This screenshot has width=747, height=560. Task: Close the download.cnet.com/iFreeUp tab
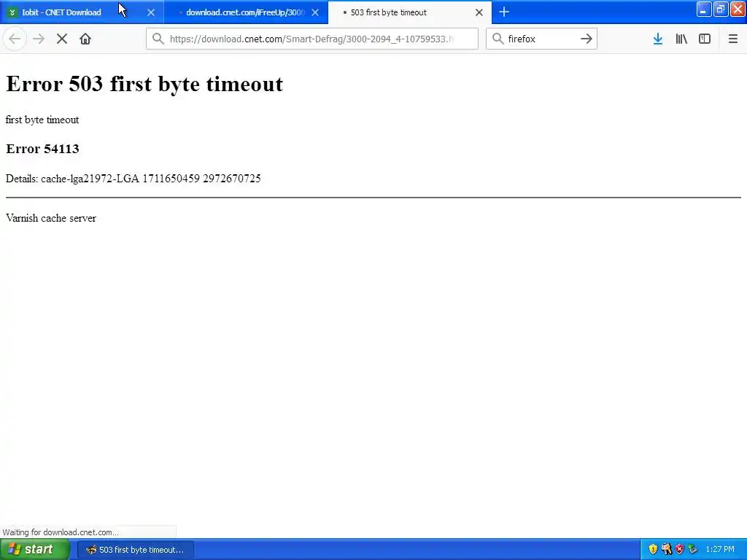pyautogui.click(x=315, y=12)
